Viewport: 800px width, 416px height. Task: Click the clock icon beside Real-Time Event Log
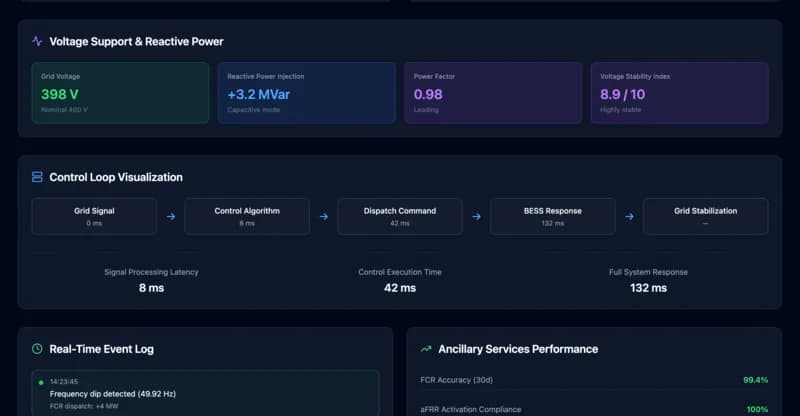37,349
